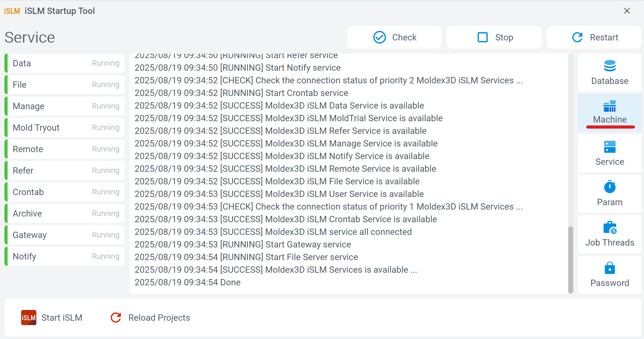Image resolution: width=644 pixels, height=339 pixels.
Task: Click 'Notify Service is available' log line
Action: (282, 156)
